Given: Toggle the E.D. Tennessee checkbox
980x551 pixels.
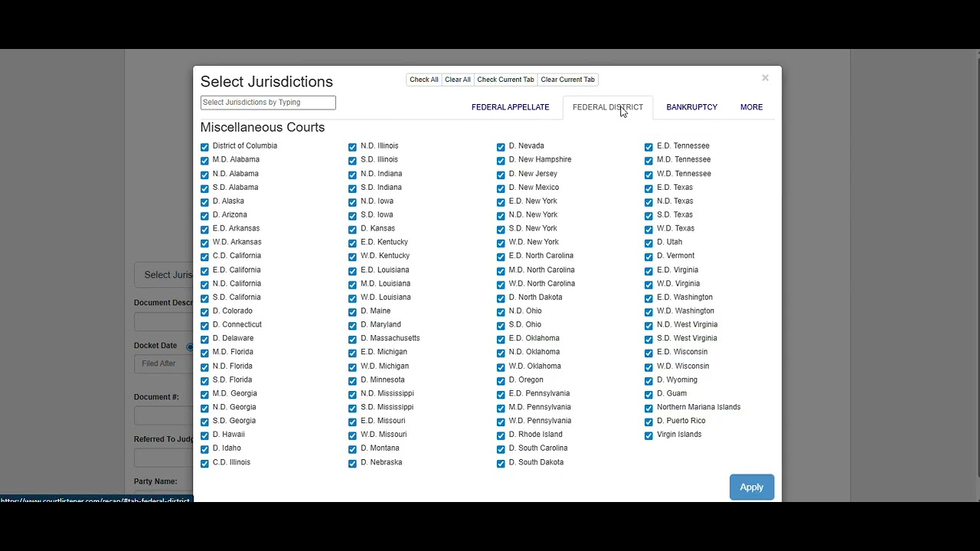Looking at the screenshot, I should pos(648,147).
